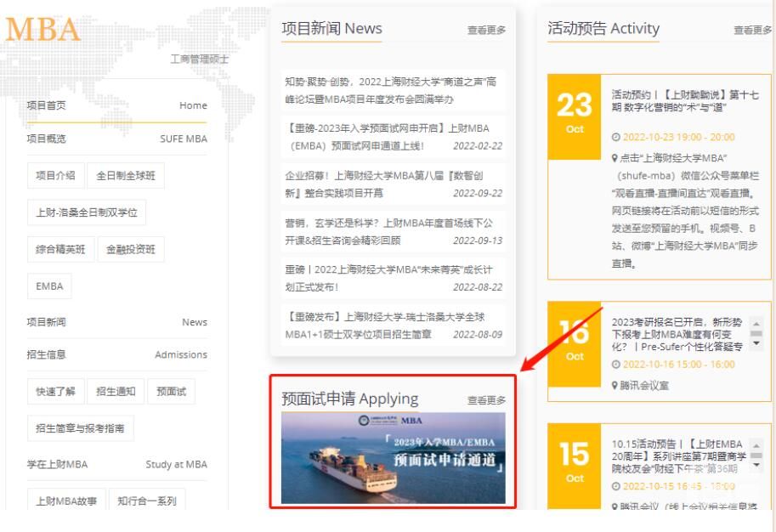Open the 2022-08-09 瑞士洛桑大学 news item
Viewport: 776px width, 532px height.
coord(393,325)
